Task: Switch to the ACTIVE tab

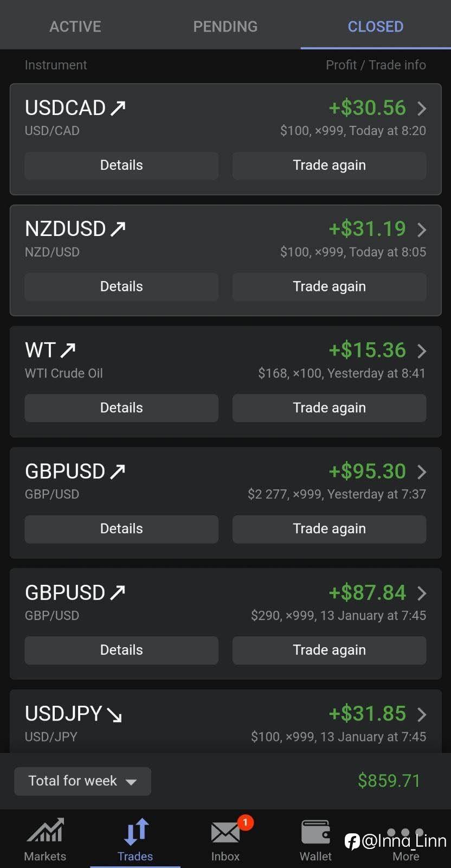Action: click(75, 26)
